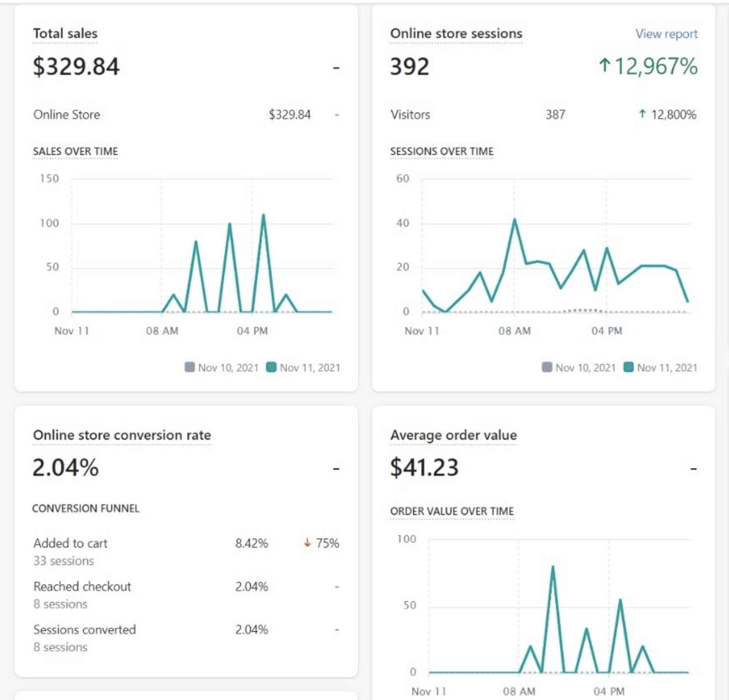
Task: Click the green up arrow beside 12,967%
Action: tap(605, 66)
